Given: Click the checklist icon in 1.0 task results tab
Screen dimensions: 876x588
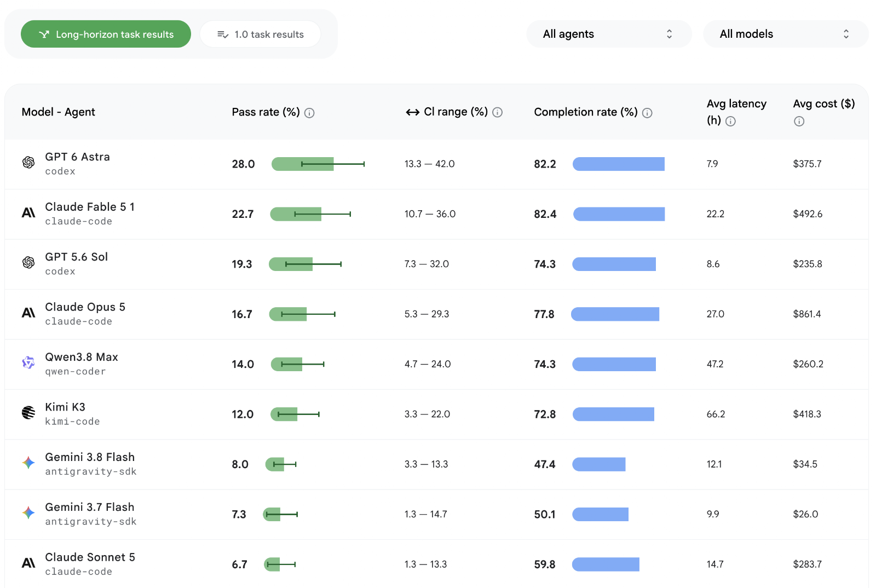Looking at the screenshot, I should [223, 34].
